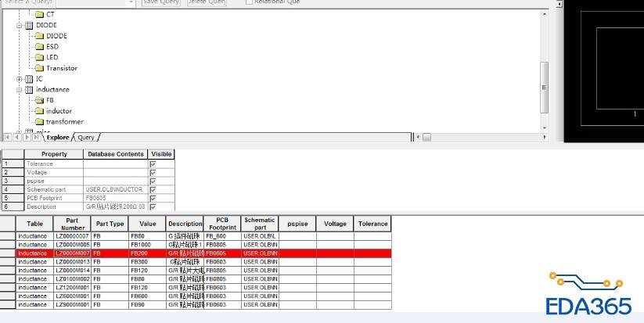The height and width of the screenshot is (323, 644).
Task: Open the Select a Query dropdown
Action: tap(131, 2)
